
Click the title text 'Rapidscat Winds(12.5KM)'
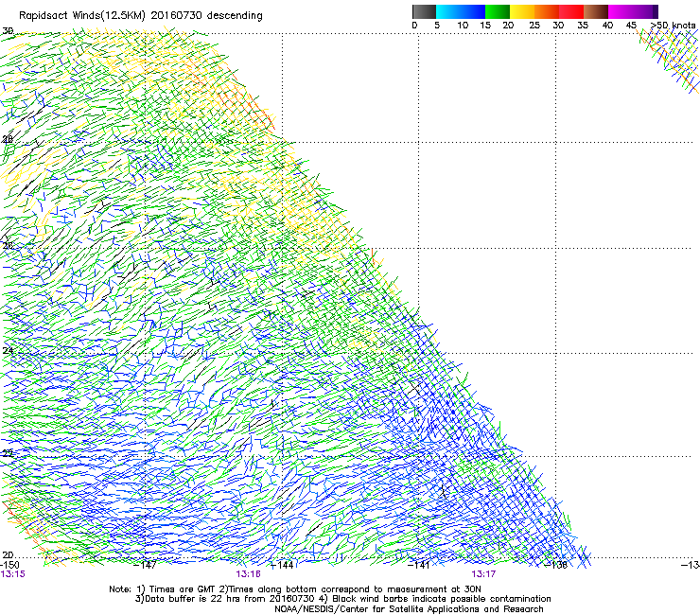click(82, 16)
